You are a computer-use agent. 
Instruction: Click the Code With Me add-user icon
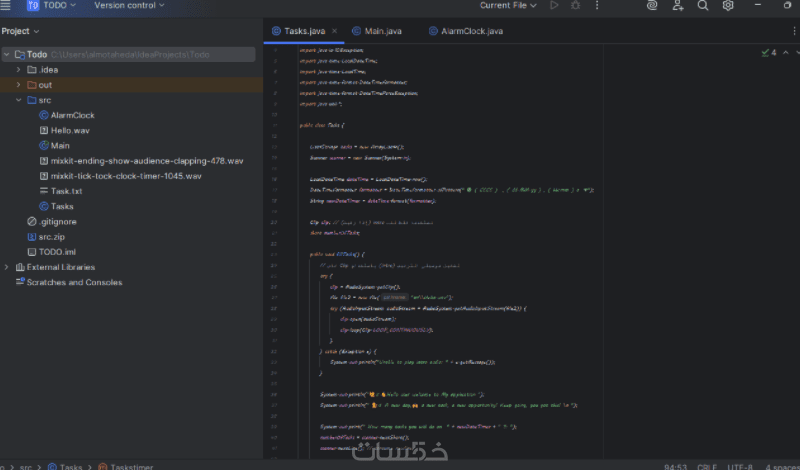coord(678,6)
